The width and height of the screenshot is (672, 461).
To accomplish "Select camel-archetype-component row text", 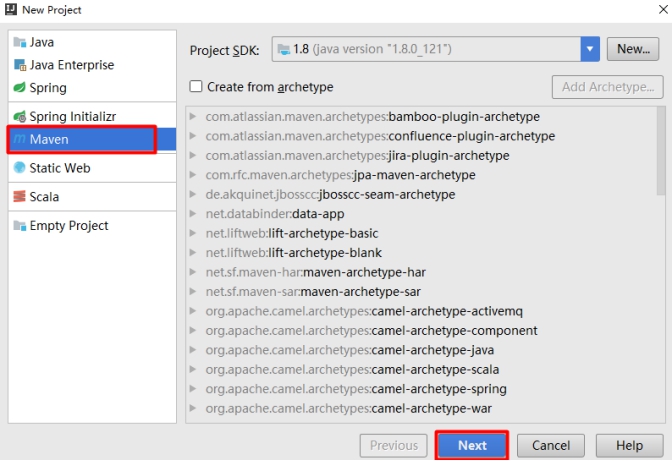I will tap(371, 331).
